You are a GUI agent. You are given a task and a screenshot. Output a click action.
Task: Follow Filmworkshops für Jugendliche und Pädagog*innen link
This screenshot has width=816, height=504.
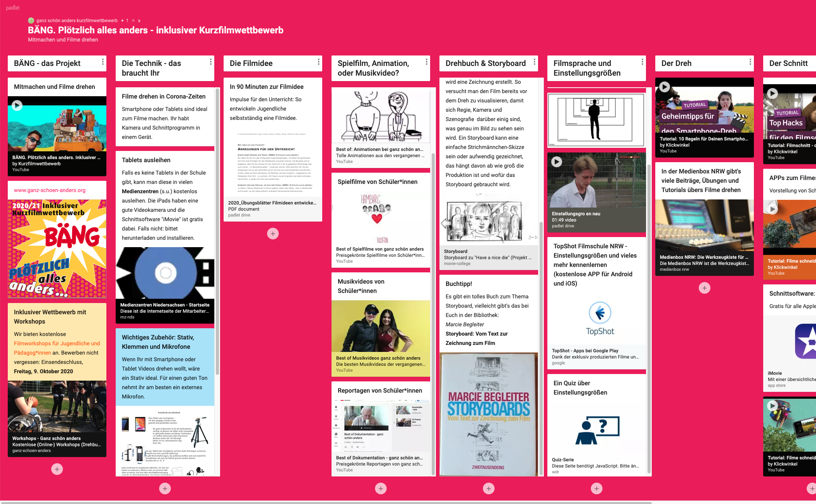pyautogui.click(x=57, y=348)
